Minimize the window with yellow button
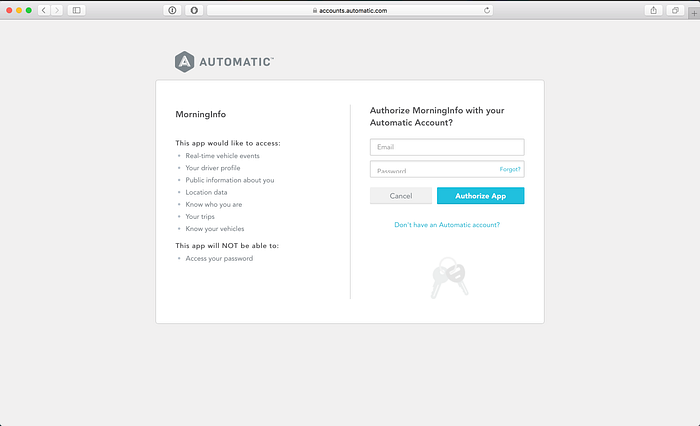This screenshot has width=700, height=426. point(19,10)
